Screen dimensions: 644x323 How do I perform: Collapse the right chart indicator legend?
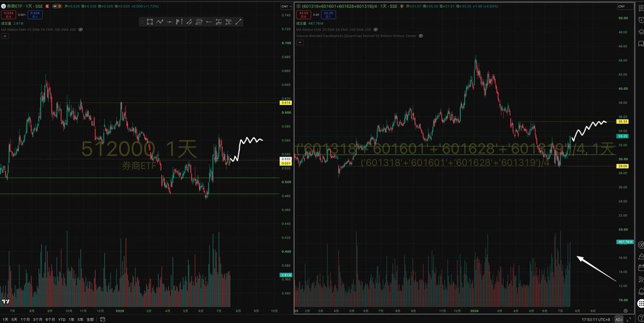pos(300,42)
